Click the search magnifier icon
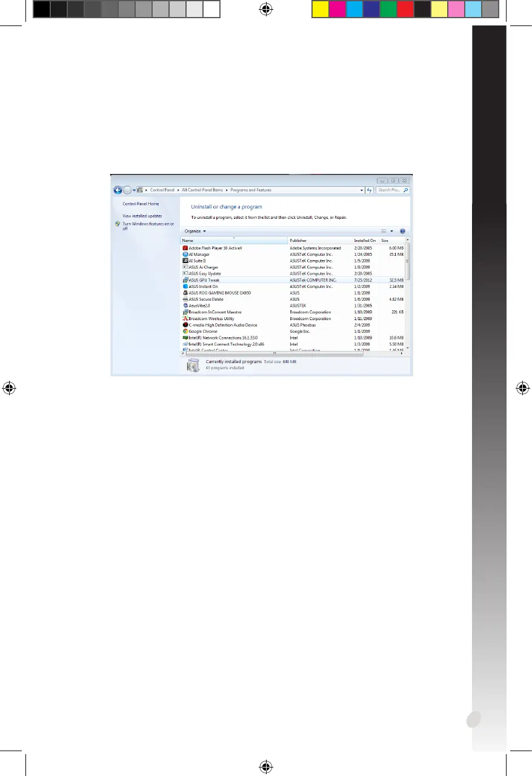 406,190
